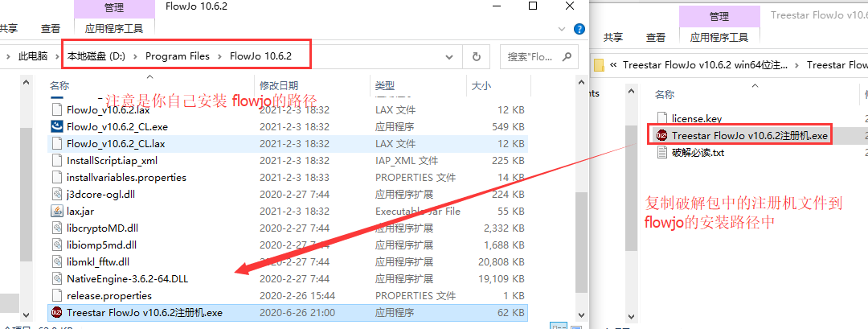Select the release.properties file name
The width and height of the screenshot is (868, 329).
coord(108,295)
